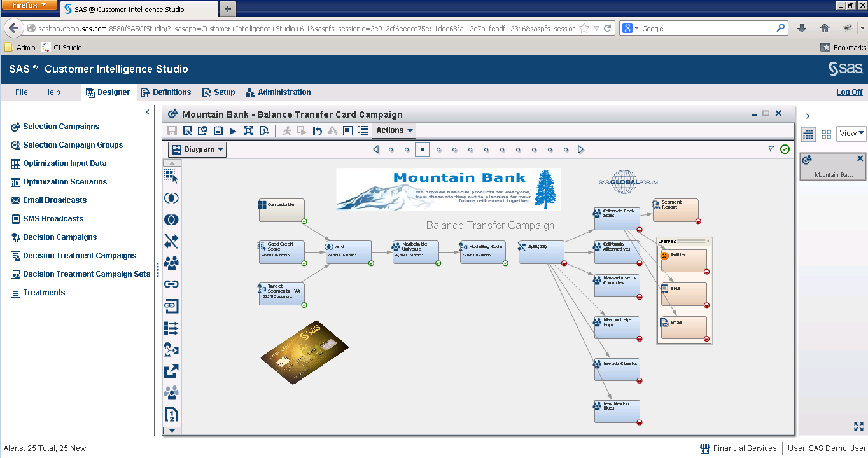Image resolution: width=868 pixels, height=458 pixels.
Task: Go to previous diagram page arrow
Action: pyautogui.click(x=375, y=149)
